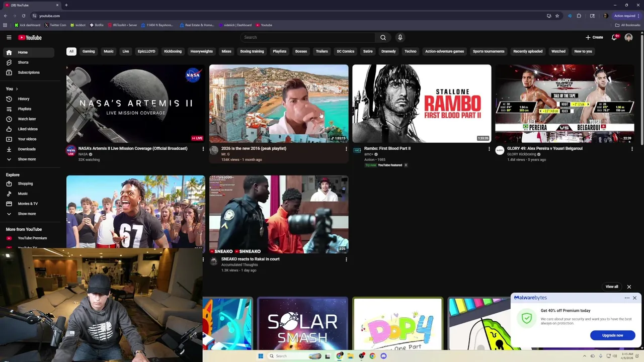Go back in the browser
Screen dimensions: 644x362
5,16
